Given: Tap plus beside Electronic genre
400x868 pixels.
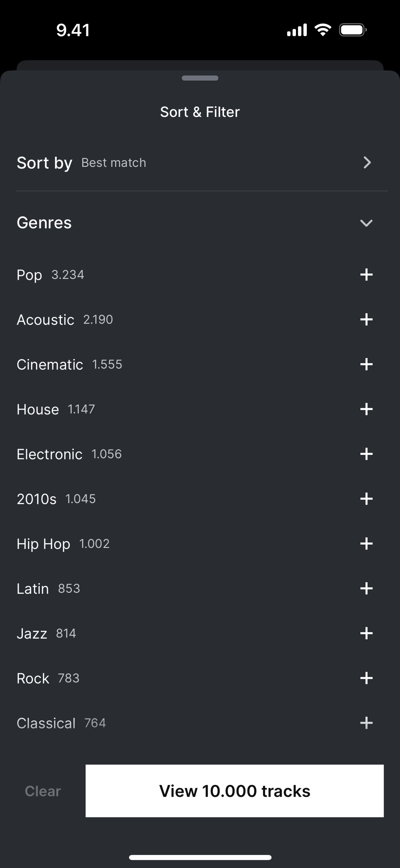Looking at the screenshot, I should click(x=366, y=454).
